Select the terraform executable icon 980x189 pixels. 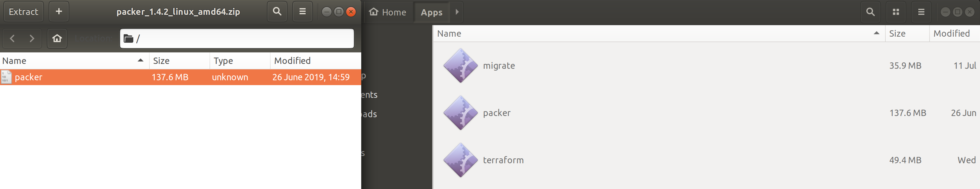460,160
